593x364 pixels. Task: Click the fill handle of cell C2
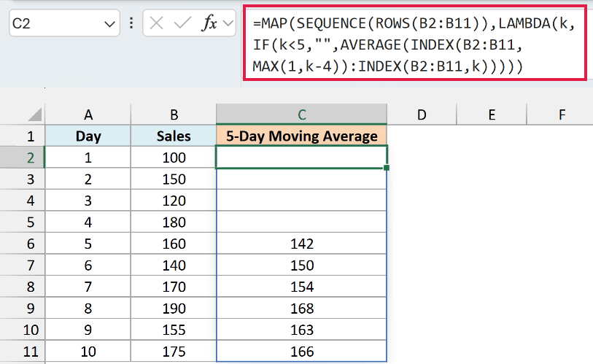[x=387, y=168]
